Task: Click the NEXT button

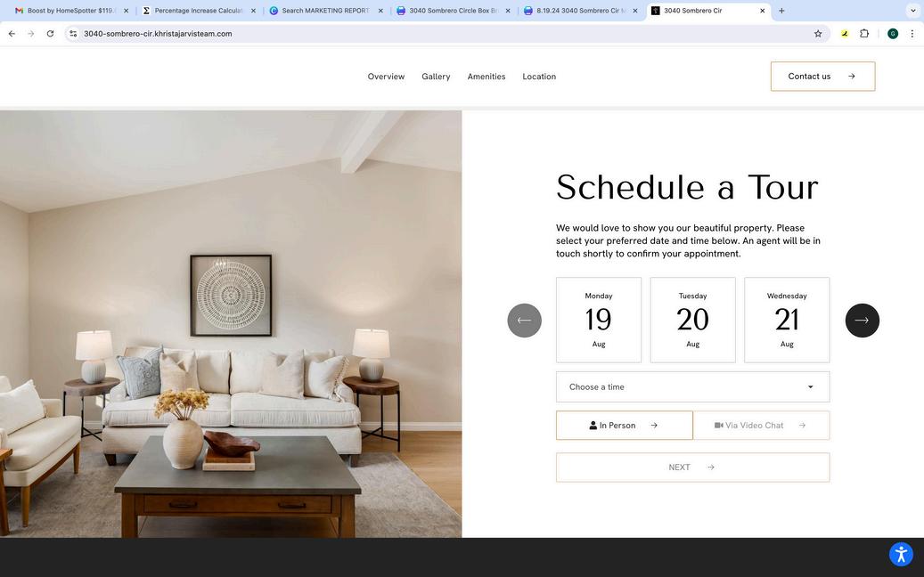Action: click(693, 467)
